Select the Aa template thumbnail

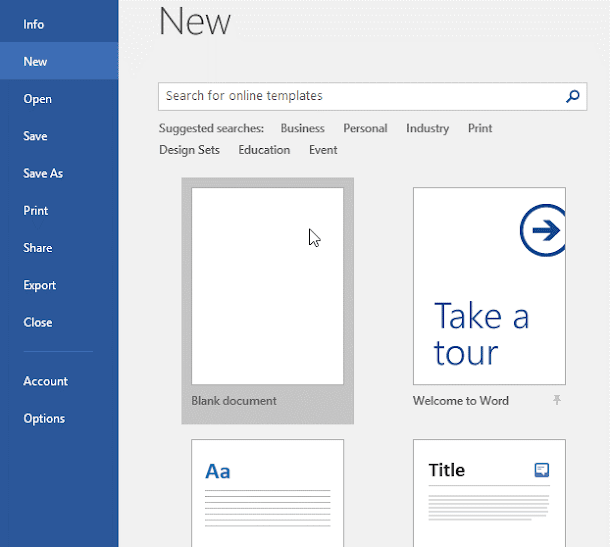click(268, 493)
